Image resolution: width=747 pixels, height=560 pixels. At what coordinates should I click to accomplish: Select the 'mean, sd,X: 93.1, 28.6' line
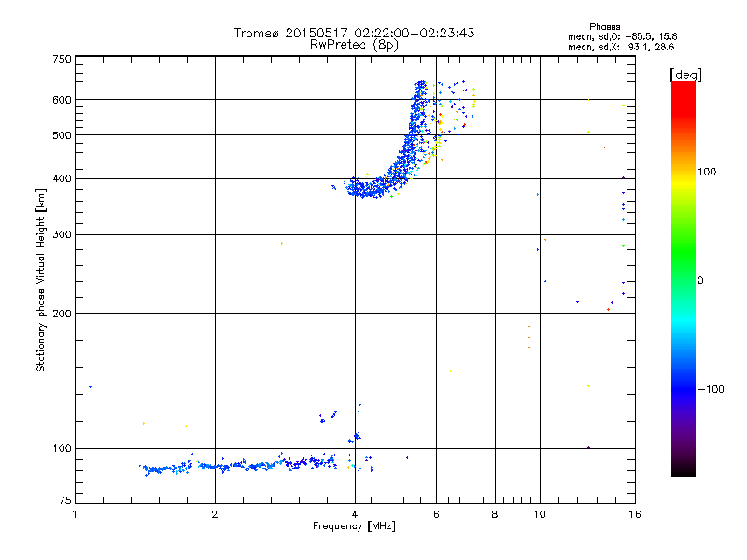[621, 47]
